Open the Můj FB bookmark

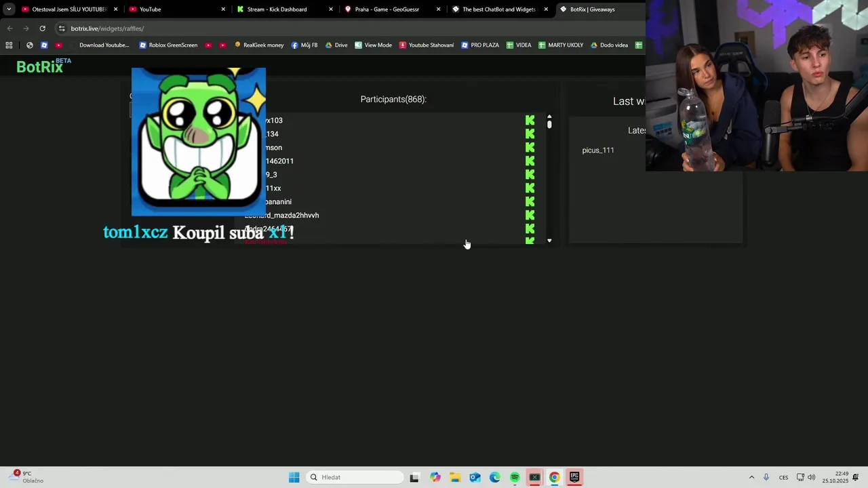coord(304,45)
